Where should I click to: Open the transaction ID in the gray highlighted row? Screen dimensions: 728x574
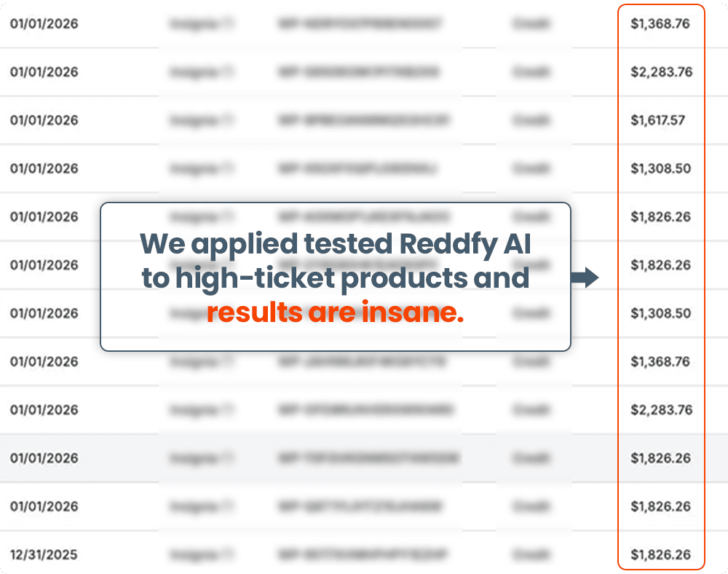click(x=368, y=458)
